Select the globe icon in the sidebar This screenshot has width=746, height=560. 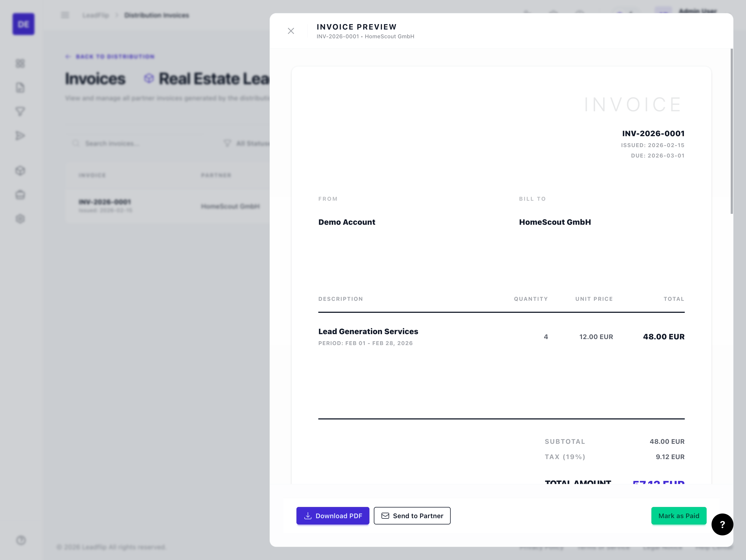20,171
